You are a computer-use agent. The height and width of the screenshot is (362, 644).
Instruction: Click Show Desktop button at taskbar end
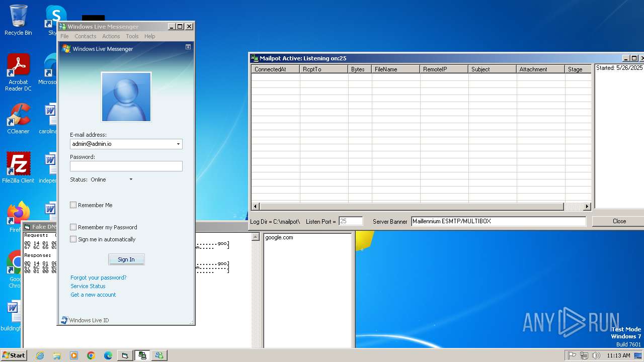click(x=638, y=355)
